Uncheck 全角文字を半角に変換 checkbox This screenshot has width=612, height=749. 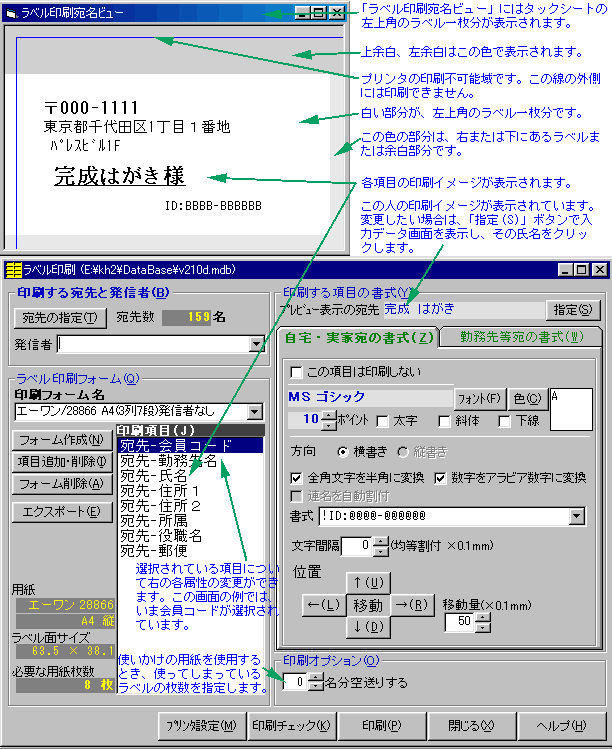click(296, 478)
